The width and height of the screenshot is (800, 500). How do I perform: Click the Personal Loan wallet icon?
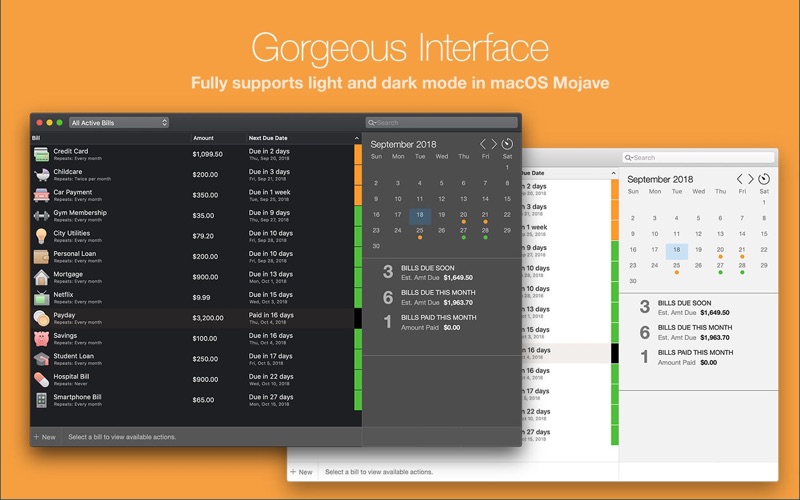tap(41, 257)
